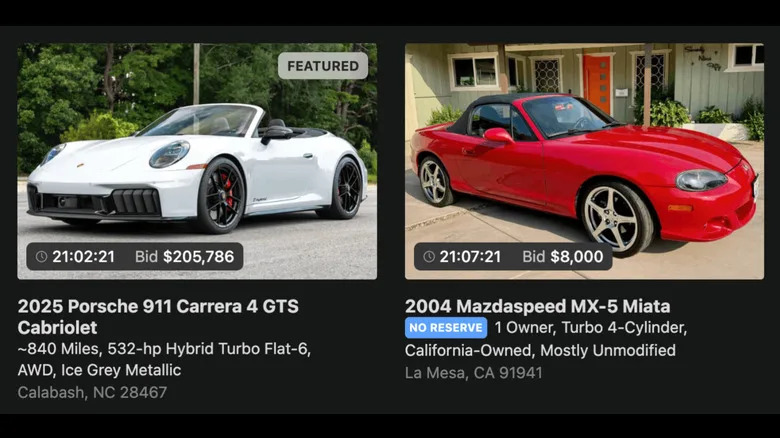The image size is (780, 438).
Task: Click the description '~840 Miles, 532-hp Hybrid Turbo Flat-6'
Action: point(164,348)
